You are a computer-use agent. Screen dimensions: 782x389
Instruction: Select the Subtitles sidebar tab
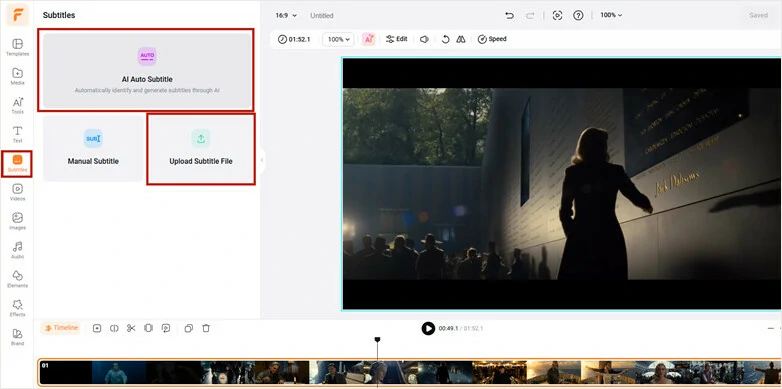coord(17,164)
